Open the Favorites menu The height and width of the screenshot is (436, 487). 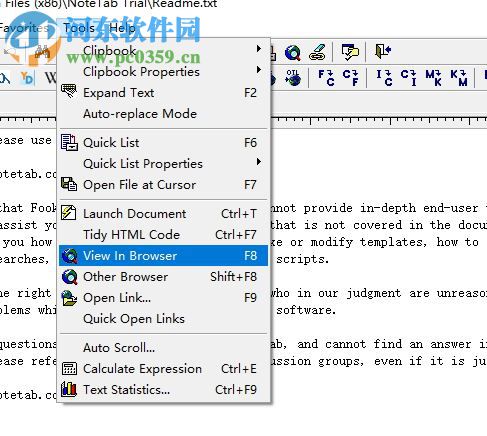[24, 28]
